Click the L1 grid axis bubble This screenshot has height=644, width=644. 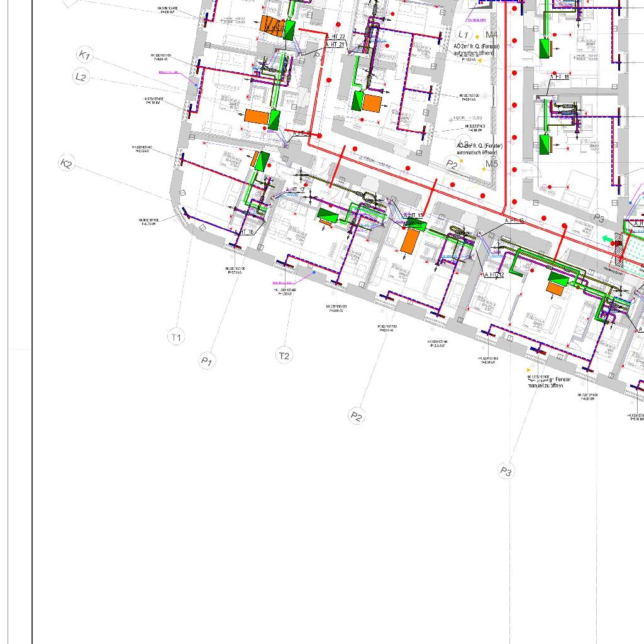(x=464, y=34)
